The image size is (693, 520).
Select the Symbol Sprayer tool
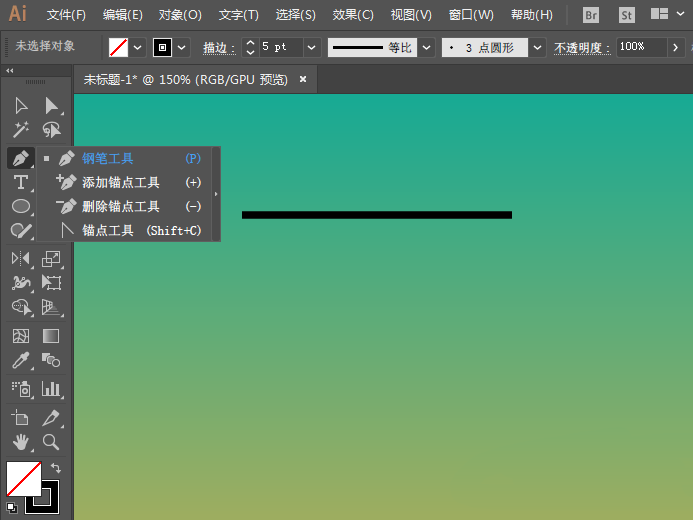pyautogui.click(x=21, y=389)
